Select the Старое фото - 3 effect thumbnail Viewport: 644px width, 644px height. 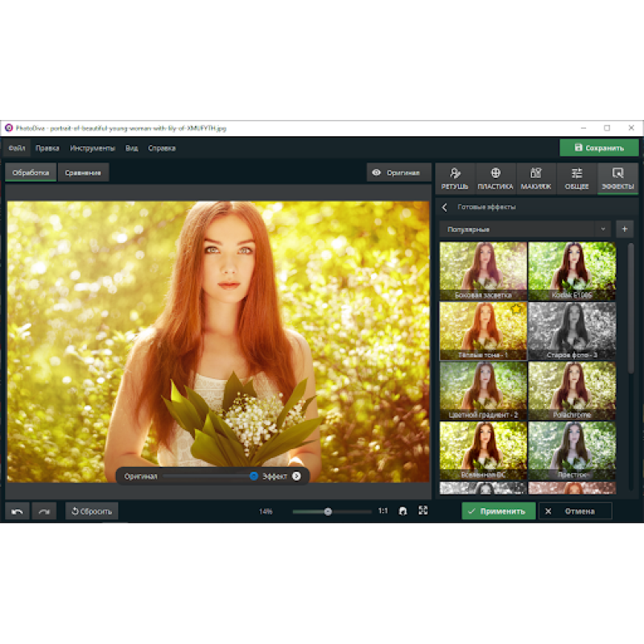[572, 331]
